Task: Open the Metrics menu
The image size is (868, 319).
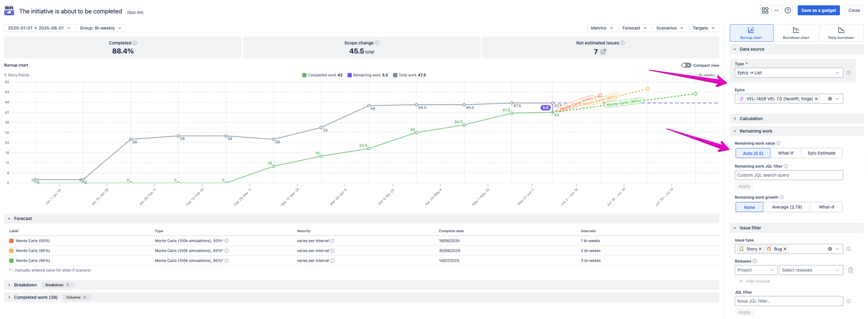Action: (x=602, y=28)
